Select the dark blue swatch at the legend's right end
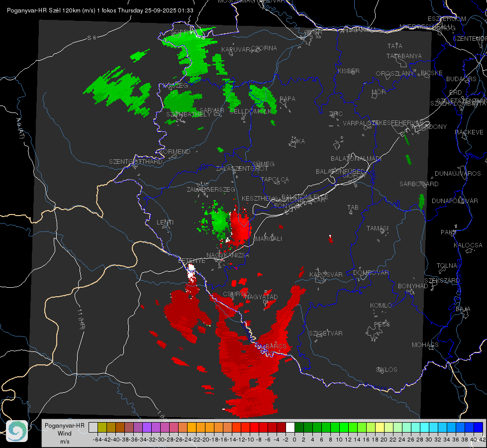 [479, 427]
